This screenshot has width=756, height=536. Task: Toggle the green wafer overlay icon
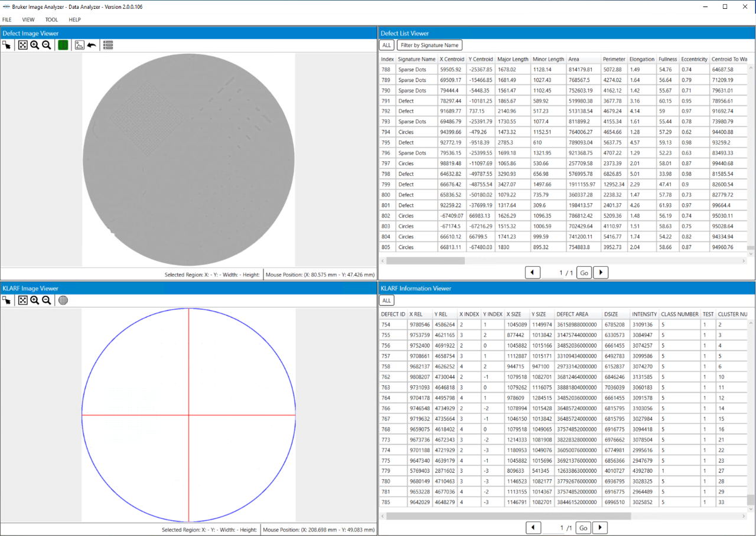(x=63, y=45)
